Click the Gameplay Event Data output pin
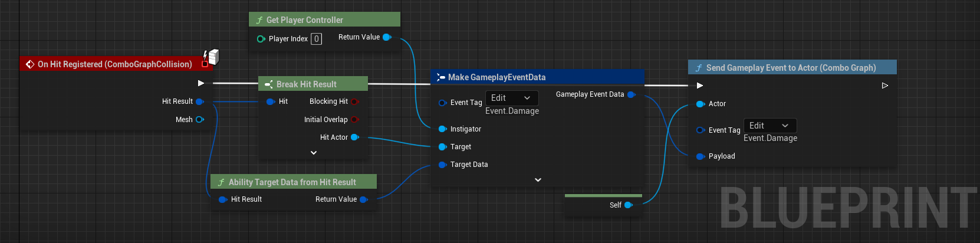 coord(631,94)
